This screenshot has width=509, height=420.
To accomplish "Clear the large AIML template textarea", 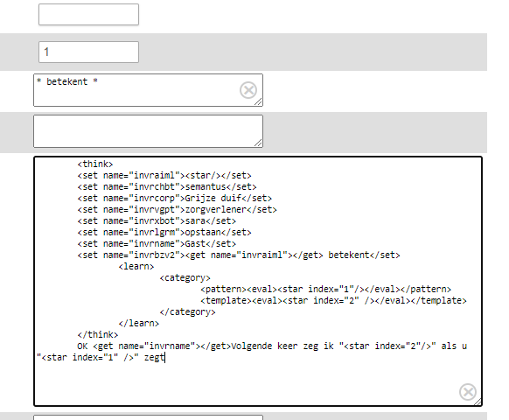I will click(x=468, y=392).
